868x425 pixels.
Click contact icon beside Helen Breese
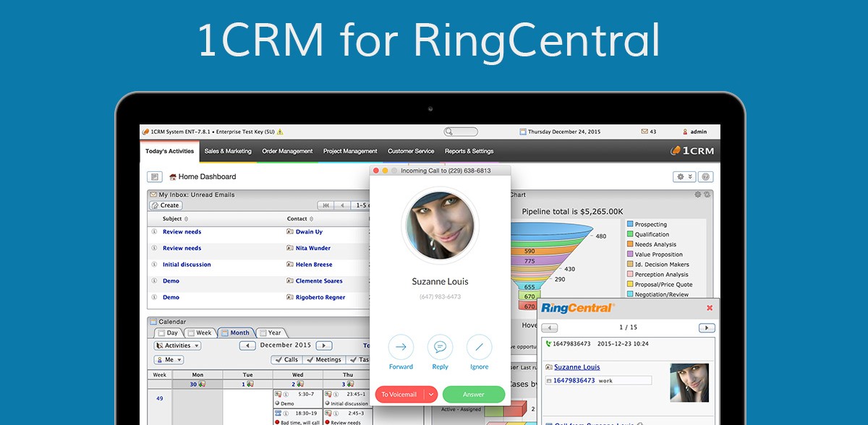pos(290,265)
